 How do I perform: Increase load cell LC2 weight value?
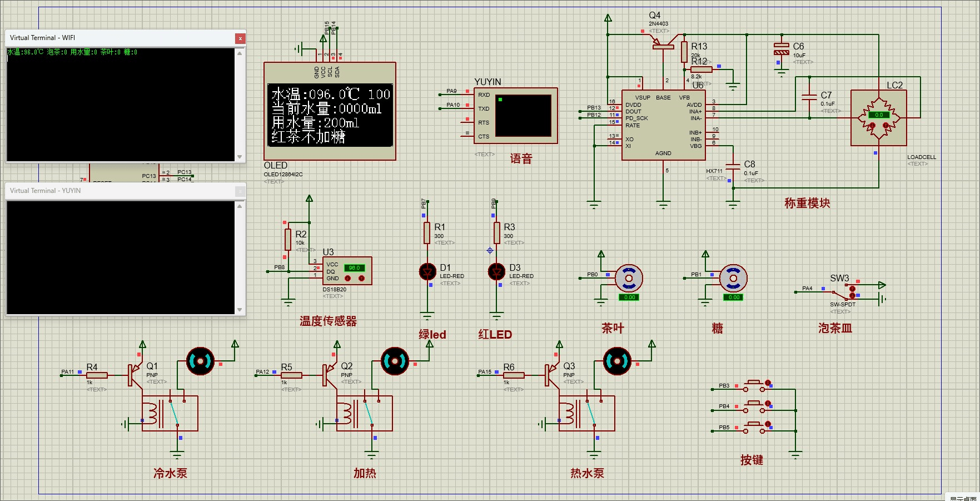pos(886,126)
